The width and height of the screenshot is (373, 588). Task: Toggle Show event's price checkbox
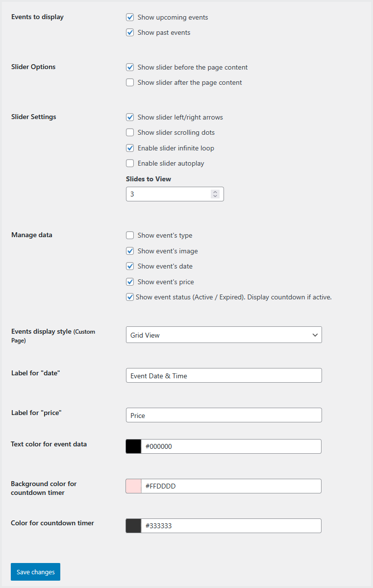point(130,282)
